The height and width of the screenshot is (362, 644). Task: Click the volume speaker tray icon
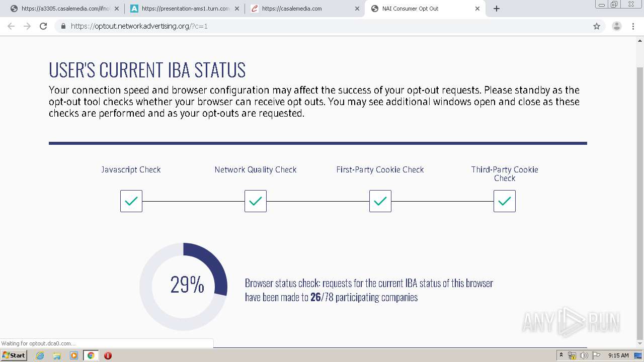(x=584, y=355)
